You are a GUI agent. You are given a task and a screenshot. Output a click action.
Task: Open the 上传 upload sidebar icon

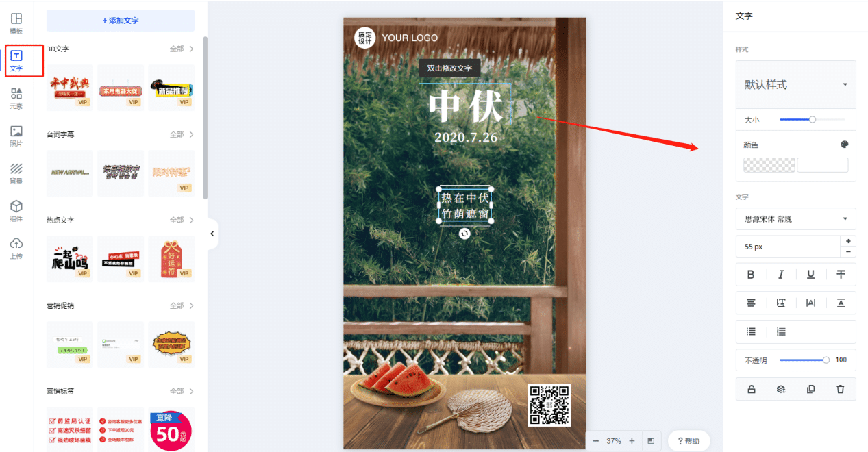pos(16,249)
